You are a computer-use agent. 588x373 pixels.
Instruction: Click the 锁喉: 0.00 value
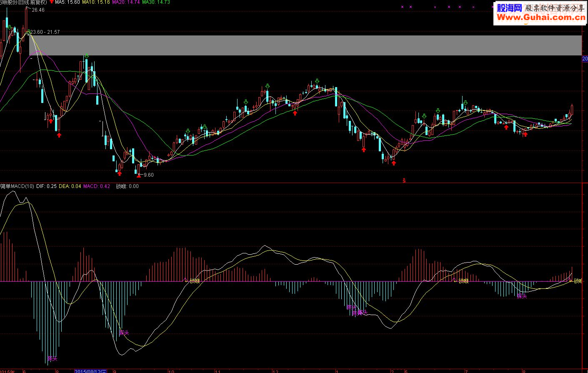pos(128,186)
